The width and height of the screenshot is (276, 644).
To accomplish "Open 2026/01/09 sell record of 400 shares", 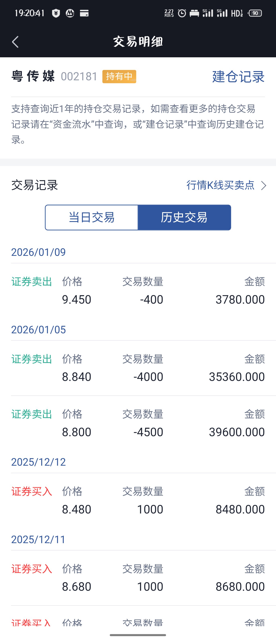I will pos(138,291).
